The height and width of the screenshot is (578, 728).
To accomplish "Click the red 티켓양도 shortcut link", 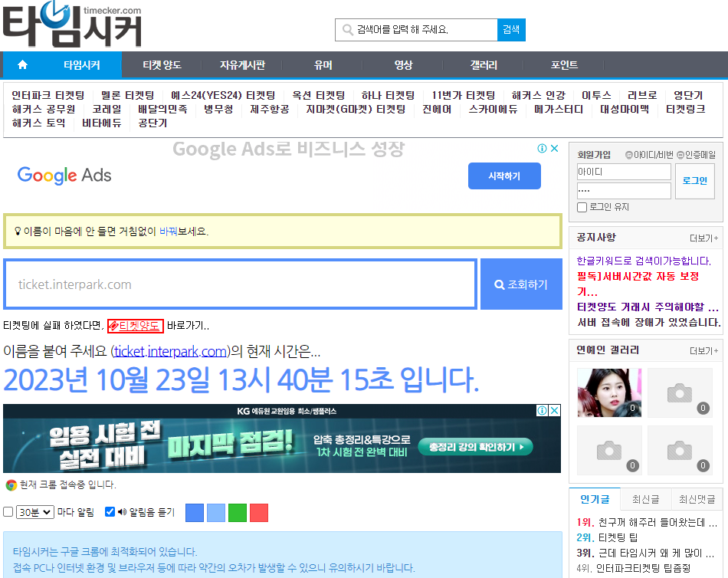I will [136, 326].
